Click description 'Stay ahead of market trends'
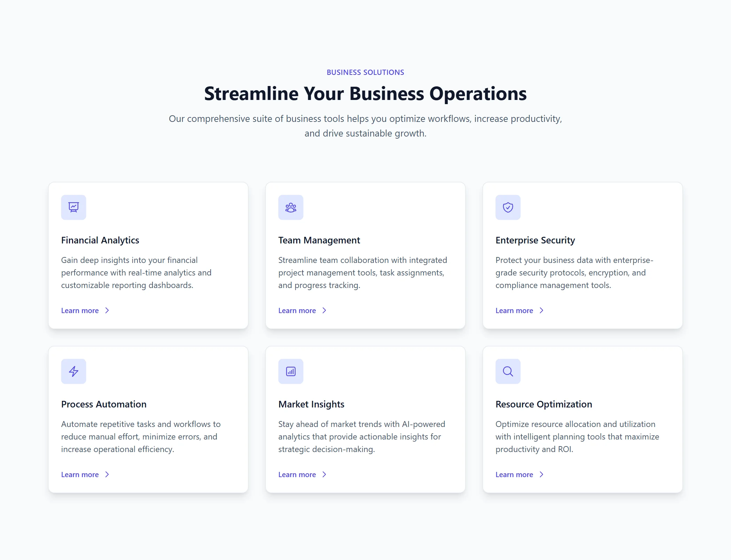The height and width of the screenshot is (560, 731). tap(362, 437)
